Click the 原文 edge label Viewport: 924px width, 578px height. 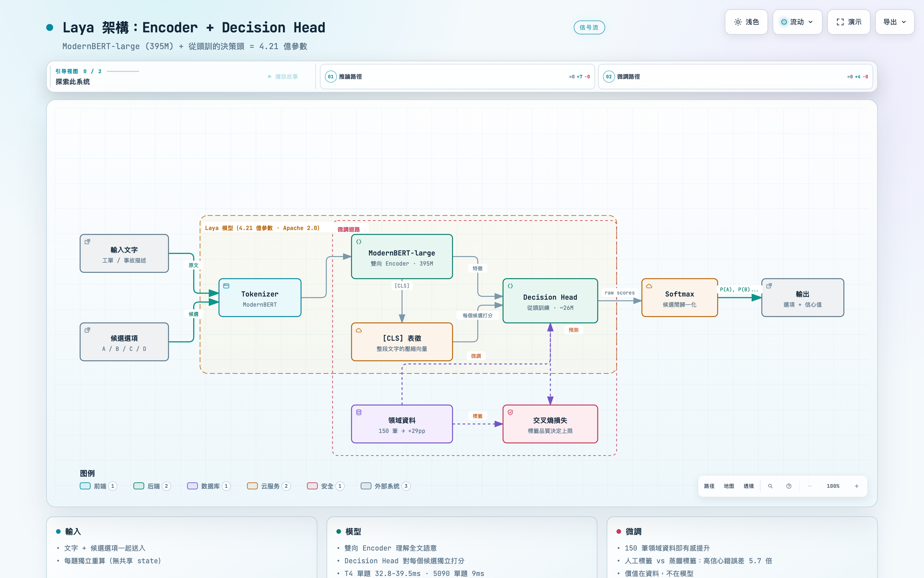click(193, 265)
